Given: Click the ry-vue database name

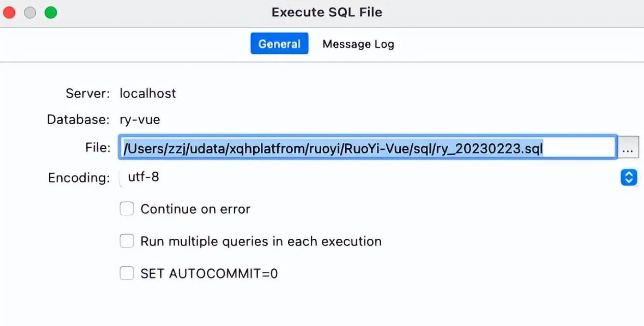Looking at the screenshot, I should (139, 119).
